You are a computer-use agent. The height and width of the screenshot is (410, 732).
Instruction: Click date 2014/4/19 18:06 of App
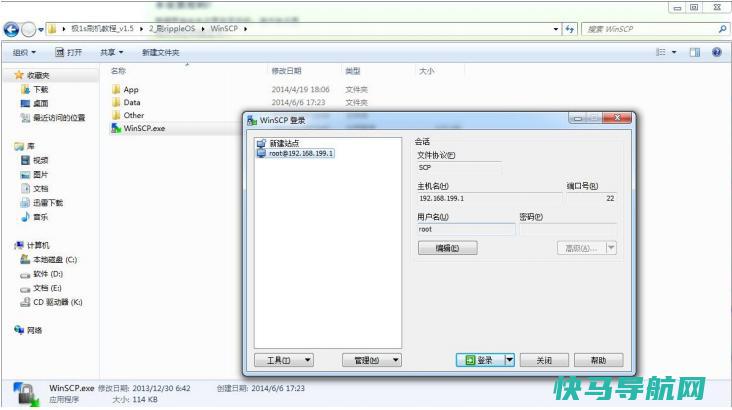pyautogui.click(x=301, y=89)
